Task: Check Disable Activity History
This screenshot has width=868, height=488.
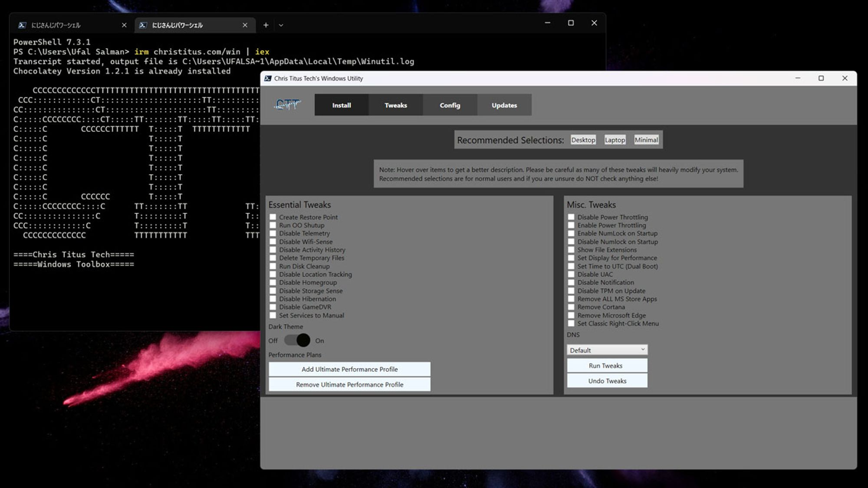Action: [273, 250]
